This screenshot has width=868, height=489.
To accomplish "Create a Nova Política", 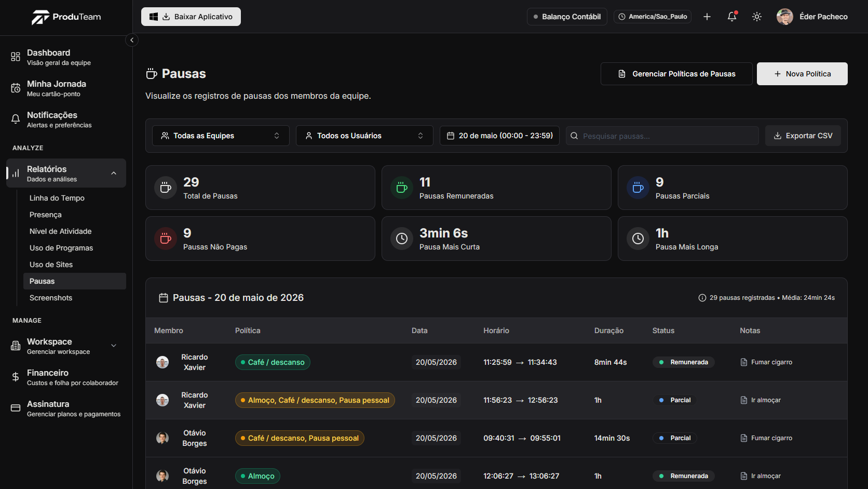I will pyautogui.click(x=802, y=74).
